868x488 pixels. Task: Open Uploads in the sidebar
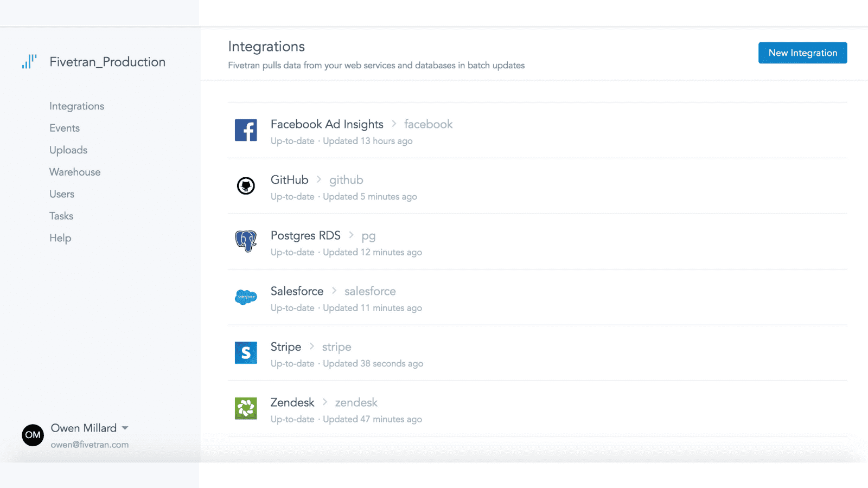tap(68, 150)
